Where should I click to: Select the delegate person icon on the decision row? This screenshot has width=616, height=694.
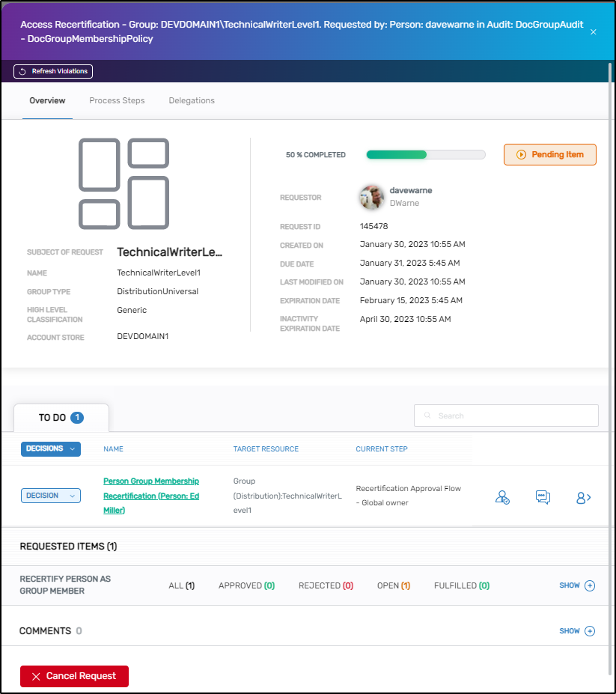click(x=502, y=496)
